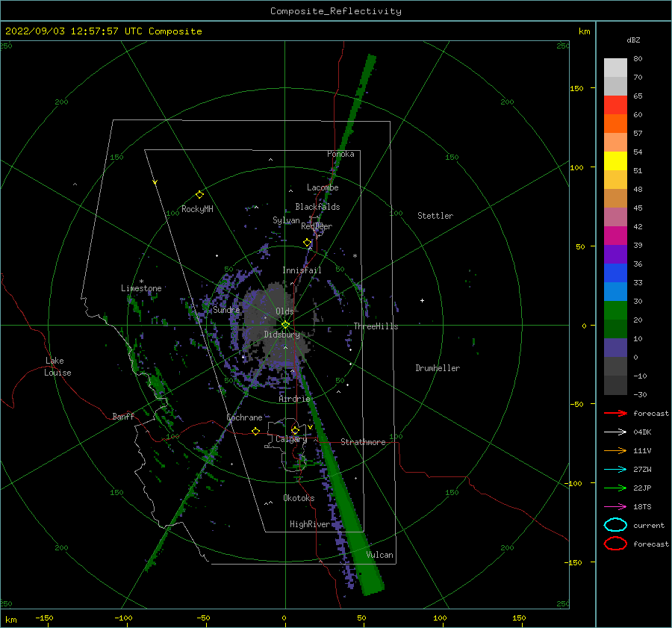Click the 'Ponoka' city label
This screenshot has width=672, height=628.
pyautogui.click(x=340, y=154)
